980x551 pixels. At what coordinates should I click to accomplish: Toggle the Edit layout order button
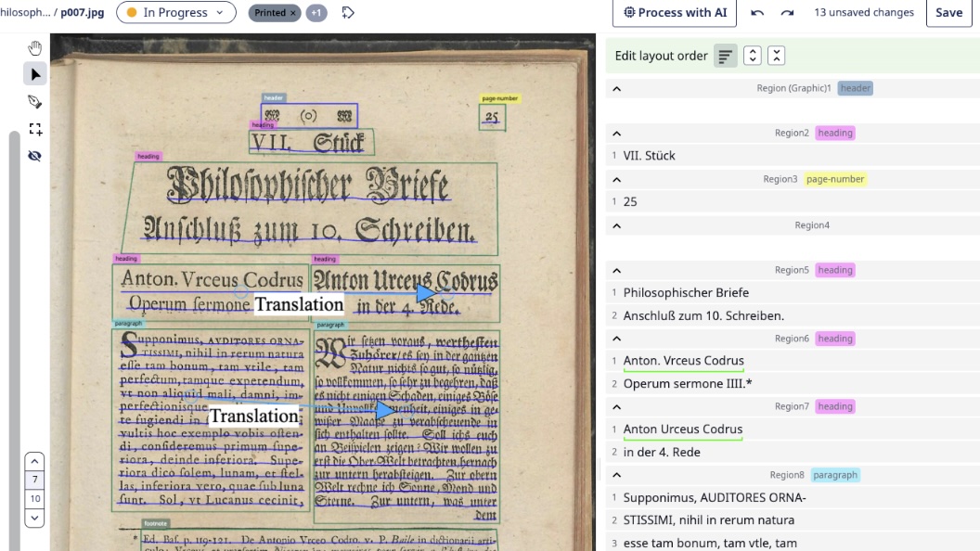point(725,56)
